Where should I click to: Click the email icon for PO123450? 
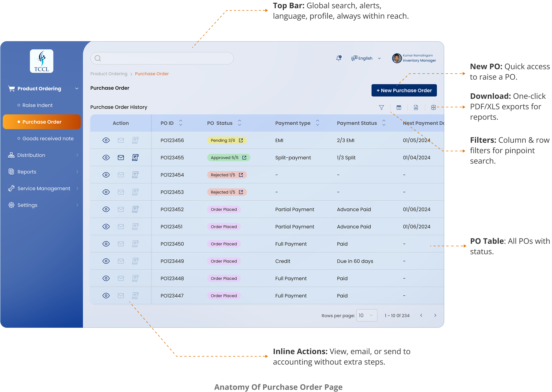pos(121,244)
